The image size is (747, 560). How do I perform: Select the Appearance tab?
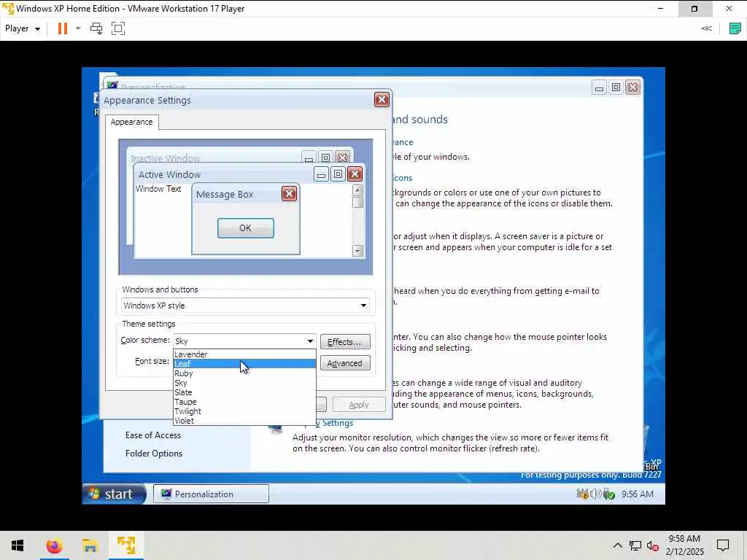click(131, 122)
